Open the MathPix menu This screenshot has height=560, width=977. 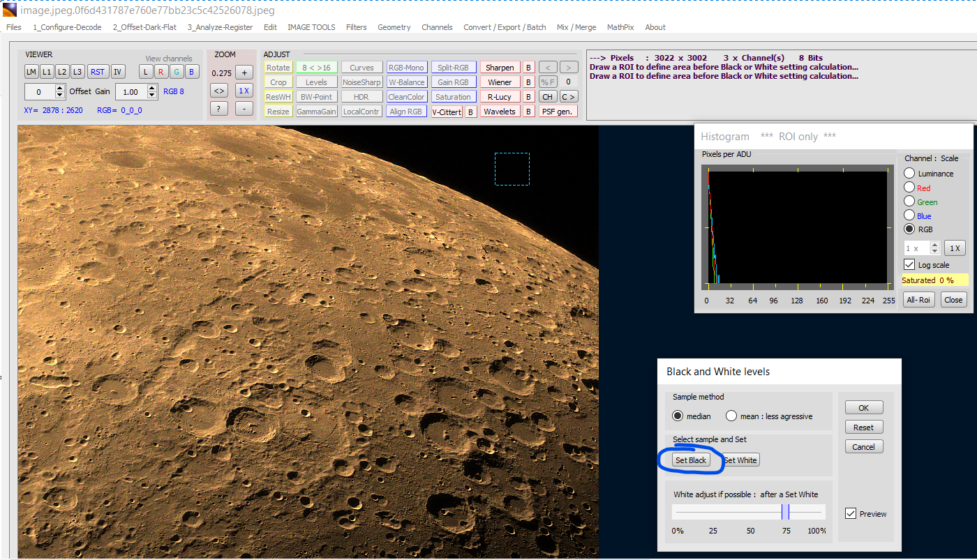(621, 27)
